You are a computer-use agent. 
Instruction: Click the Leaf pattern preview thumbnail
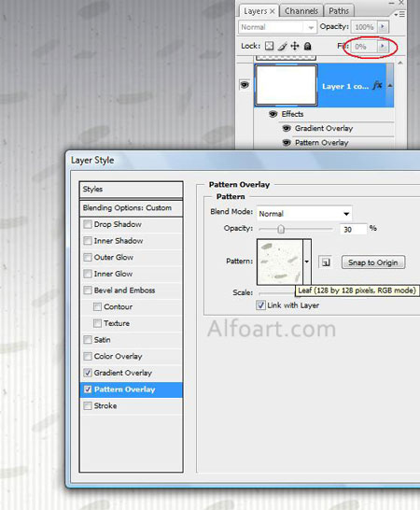click(x=280, y=262)
